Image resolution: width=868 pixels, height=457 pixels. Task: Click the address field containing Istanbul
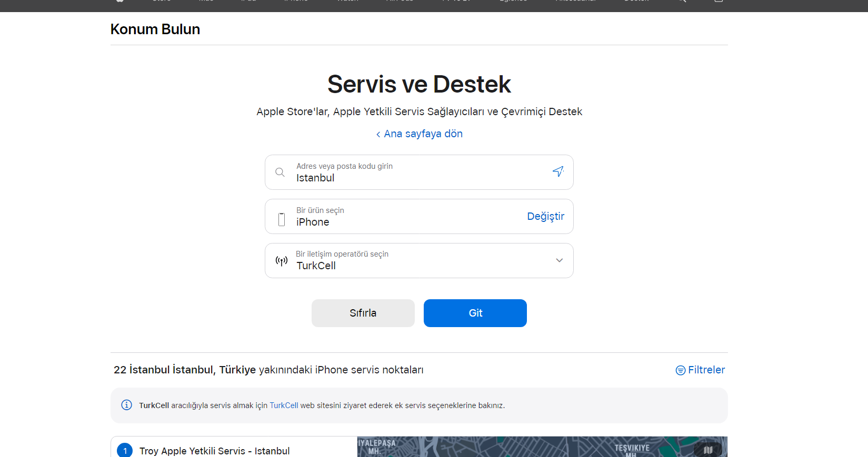pos(419,172)
